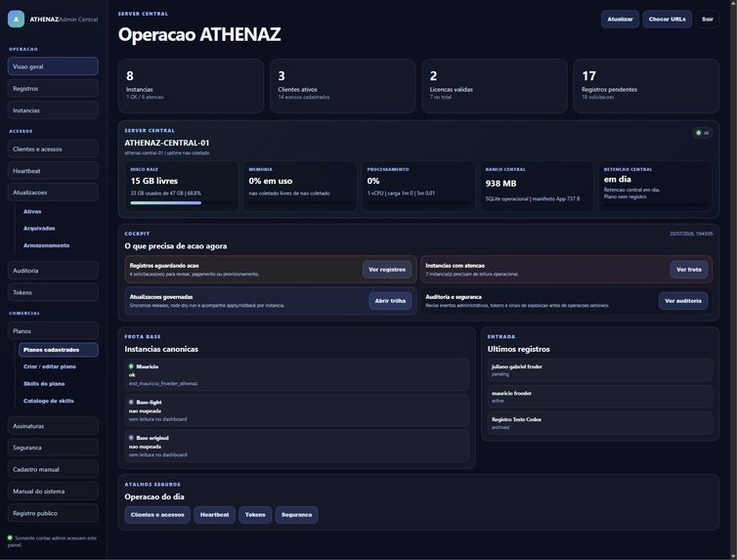Click the Clientes e acessos shortcut button
Viewport: 737px width, 560px height.
(x=157, y=515)
